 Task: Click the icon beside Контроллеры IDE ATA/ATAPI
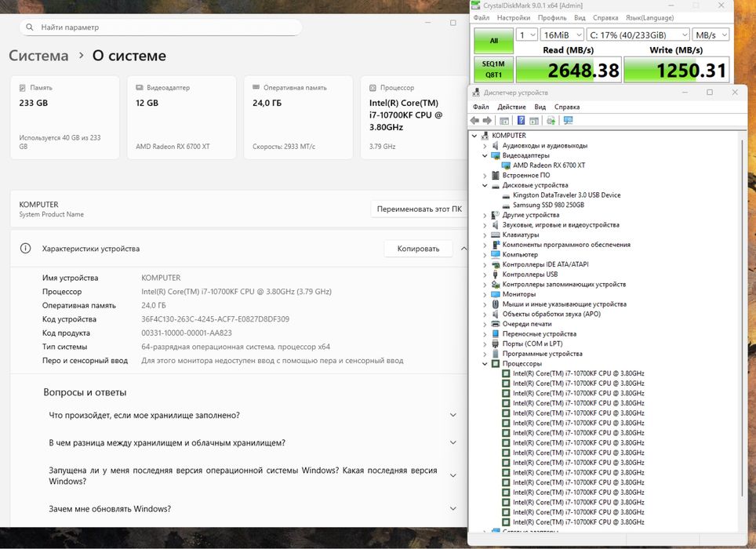495,264
